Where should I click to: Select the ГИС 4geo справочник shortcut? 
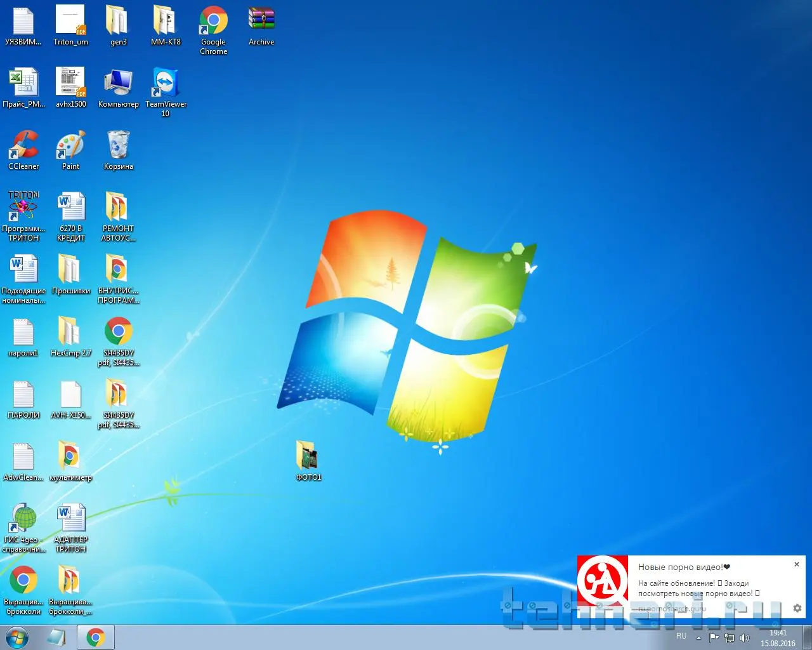point(23,527)
